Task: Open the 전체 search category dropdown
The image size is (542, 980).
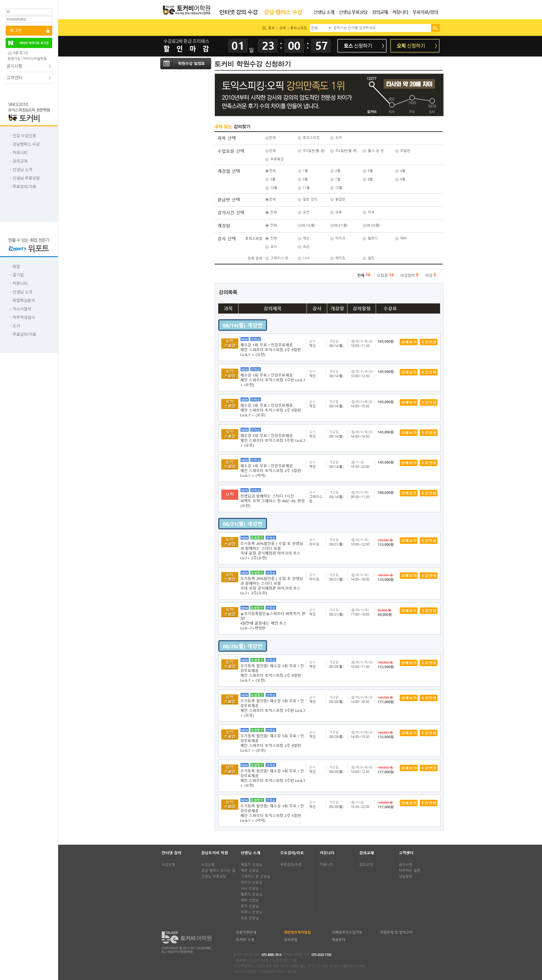Action: coord(320,28)
